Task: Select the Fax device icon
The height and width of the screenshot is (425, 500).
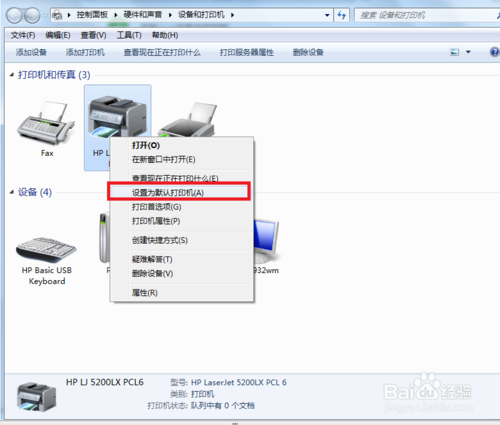Action: [46, 123]
